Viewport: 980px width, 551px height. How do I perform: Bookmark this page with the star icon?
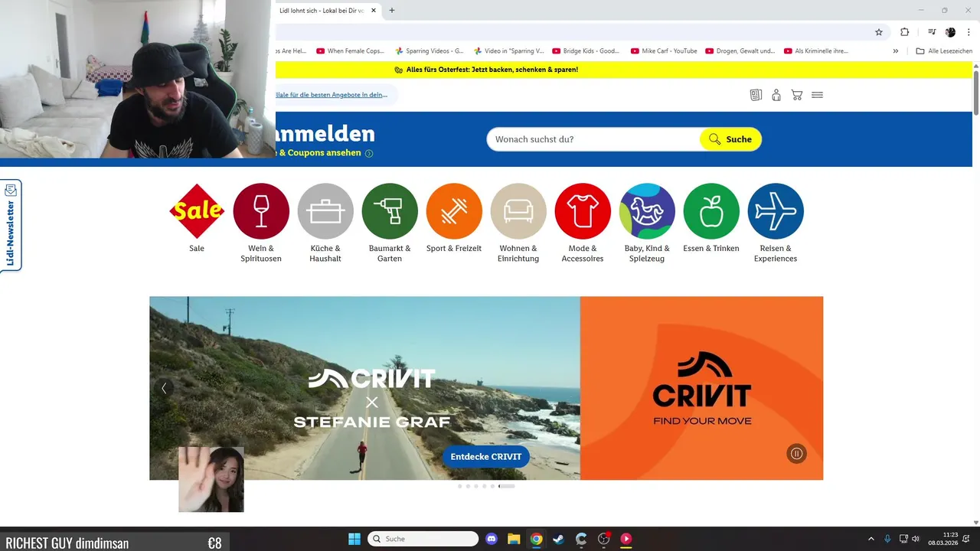(x=879, y=32)
